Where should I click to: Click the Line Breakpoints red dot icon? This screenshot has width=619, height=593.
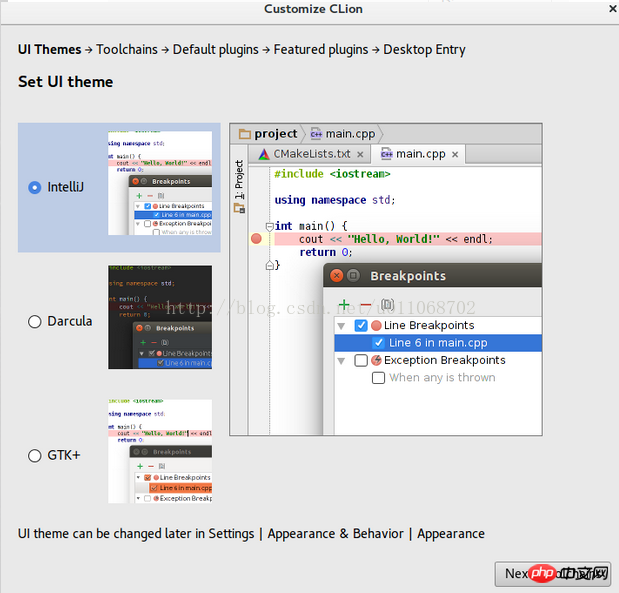[376, 325]
